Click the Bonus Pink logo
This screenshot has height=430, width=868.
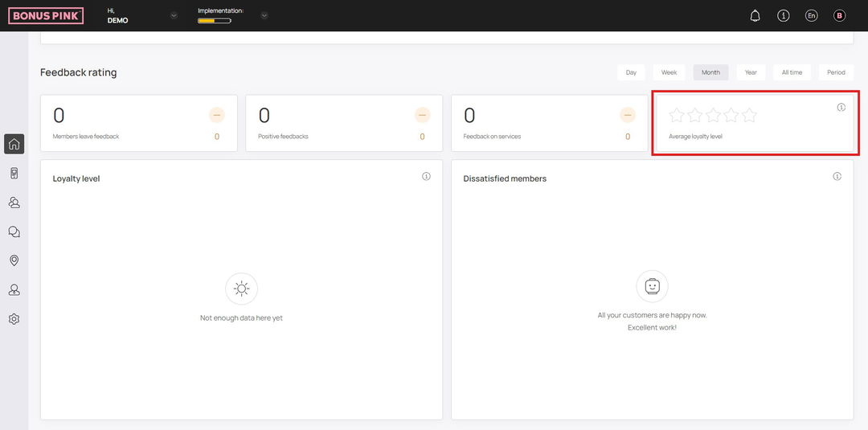click(46, 15)
